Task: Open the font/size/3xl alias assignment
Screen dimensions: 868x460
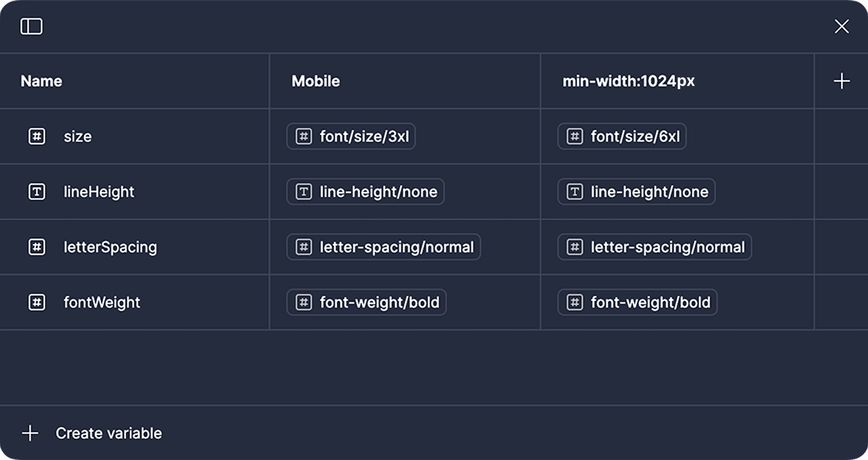Action: pyautogui.click(x=351, y=136)
